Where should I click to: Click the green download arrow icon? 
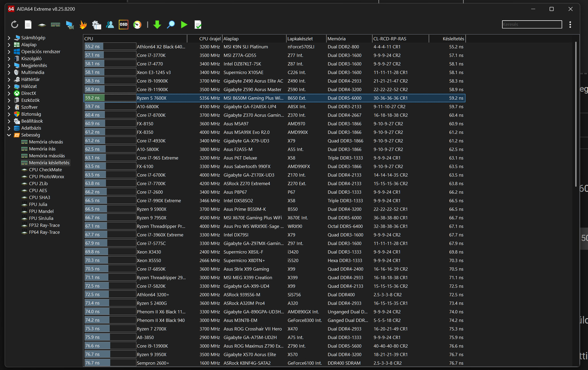click(x=157, y=24)
